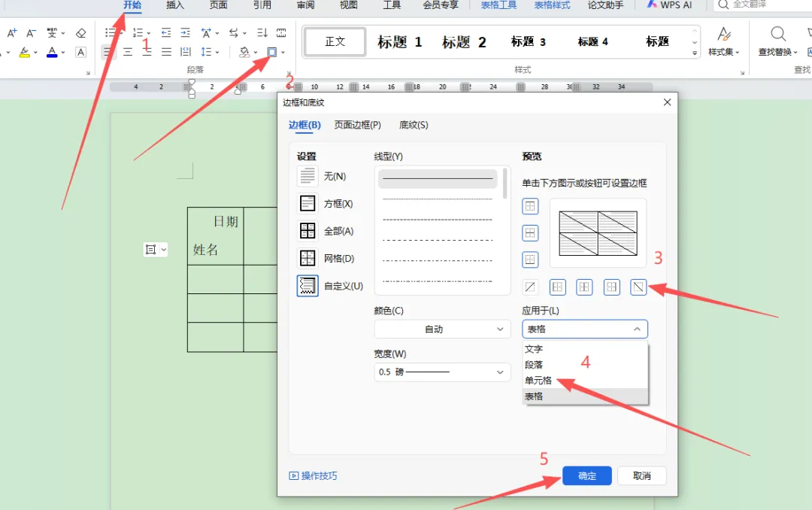Toggle left border button in preview
Viewport: 812px width, 510px height.
coord(557,287)
